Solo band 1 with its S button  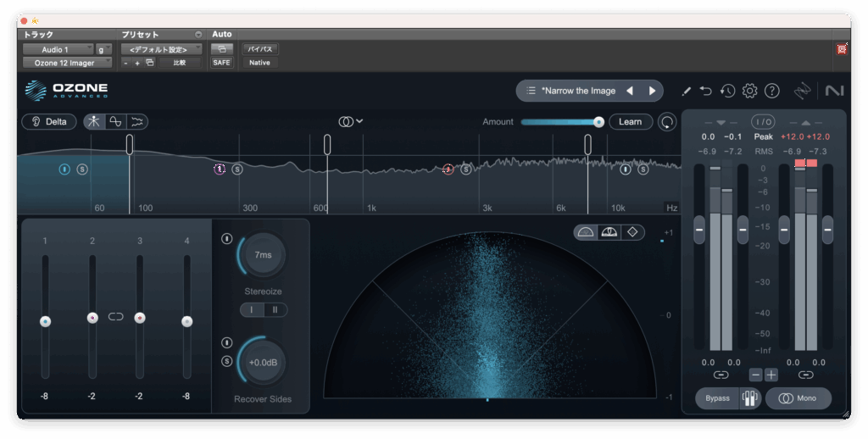[x=82, y=169]
